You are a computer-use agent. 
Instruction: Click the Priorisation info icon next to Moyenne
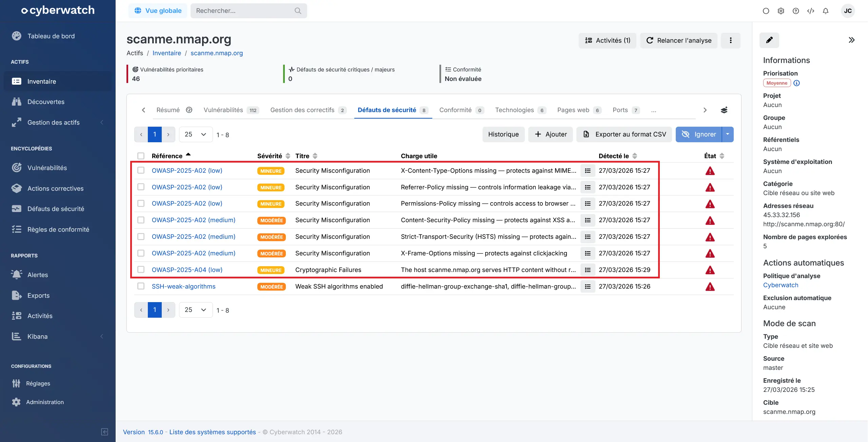coord(797,83)
